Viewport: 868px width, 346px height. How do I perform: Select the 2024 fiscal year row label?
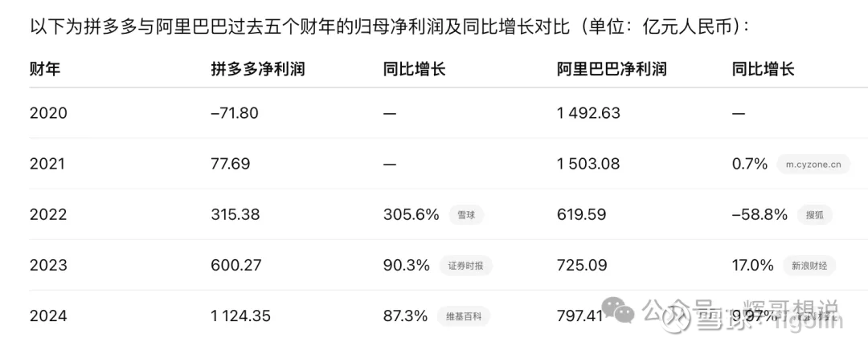[48, 317]
